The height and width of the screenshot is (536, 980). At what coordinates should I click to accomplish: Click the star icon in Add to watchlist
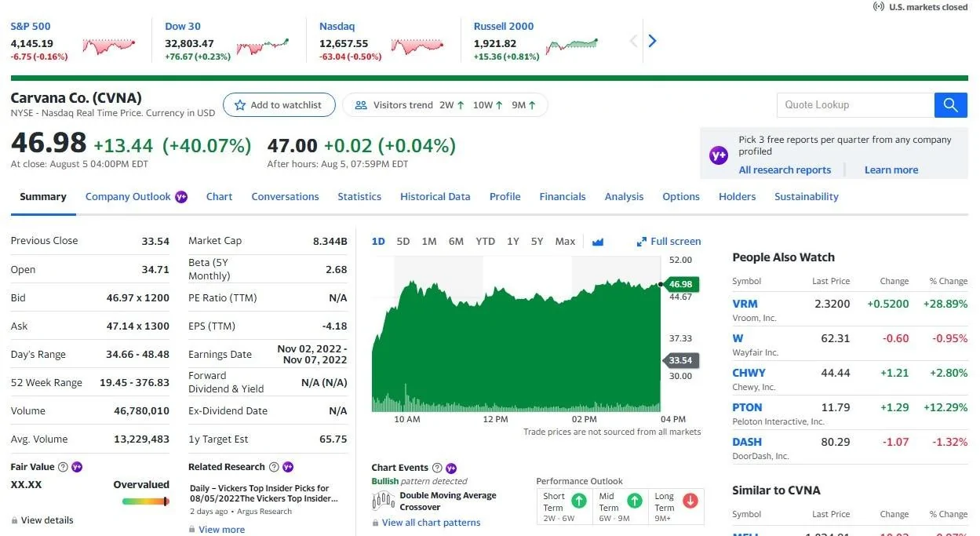tap(240, 105)
